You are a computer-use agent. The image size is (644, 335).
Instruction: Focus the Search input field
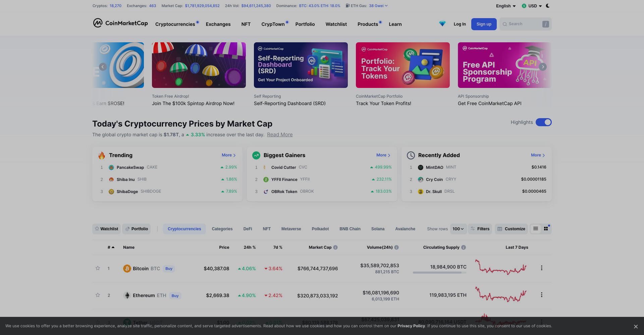[x=525, y=24]
